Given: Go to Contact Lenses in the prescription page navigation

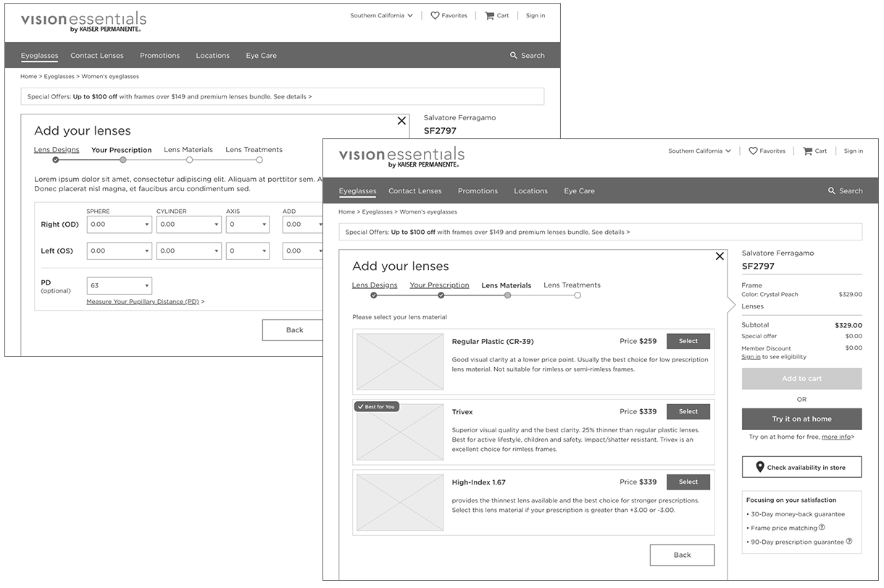Looking at the screenshot, I should (97, 56).
